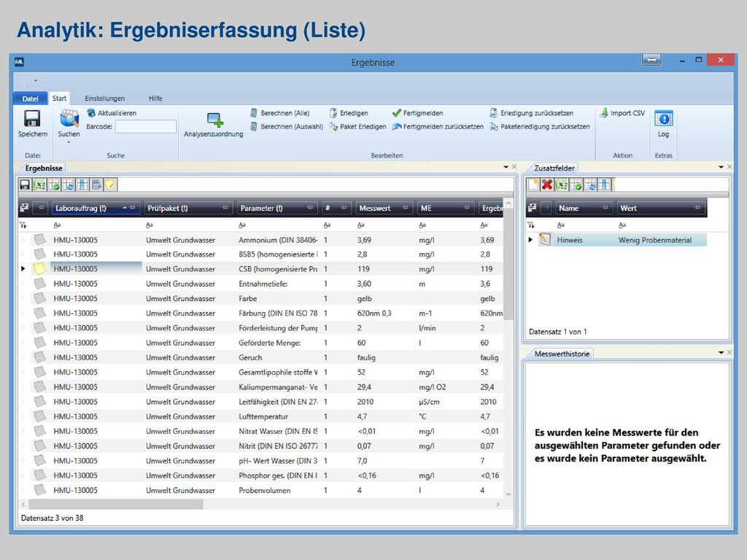Open the Aa filter operator under Wert
This screenshot has height=560, width=747.
coord(622,225)
